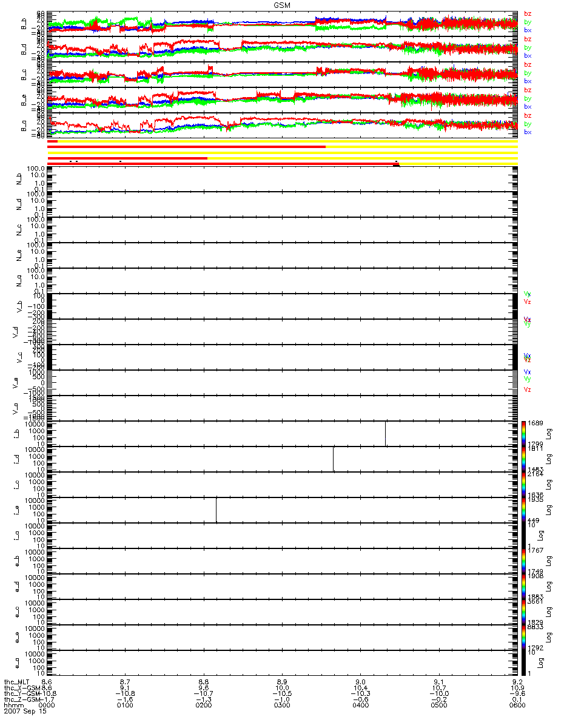Click the thc_Z-GSM axis row label

click(21, 699)
